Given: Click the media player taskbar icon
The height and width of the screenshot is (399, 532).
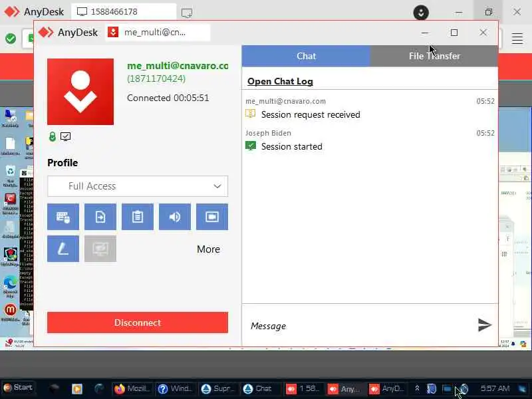Looking at the screenshot, I should click(x=77, y=388).
